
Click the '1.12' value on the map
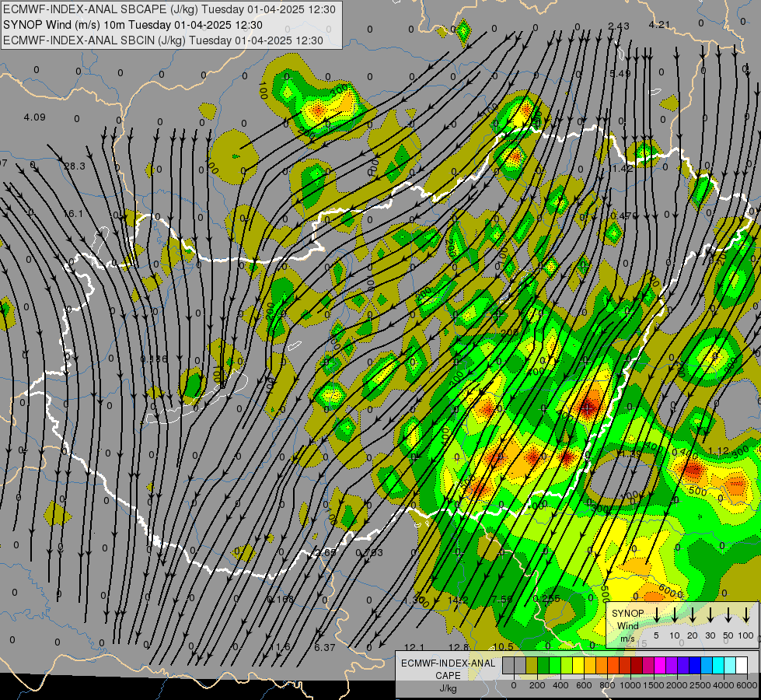pyautogui.click(x=719, y=451)
